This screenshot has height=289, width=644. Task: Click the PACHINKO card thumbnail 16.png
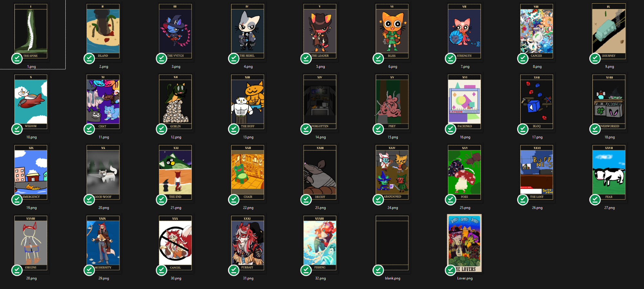click(464, 102)
